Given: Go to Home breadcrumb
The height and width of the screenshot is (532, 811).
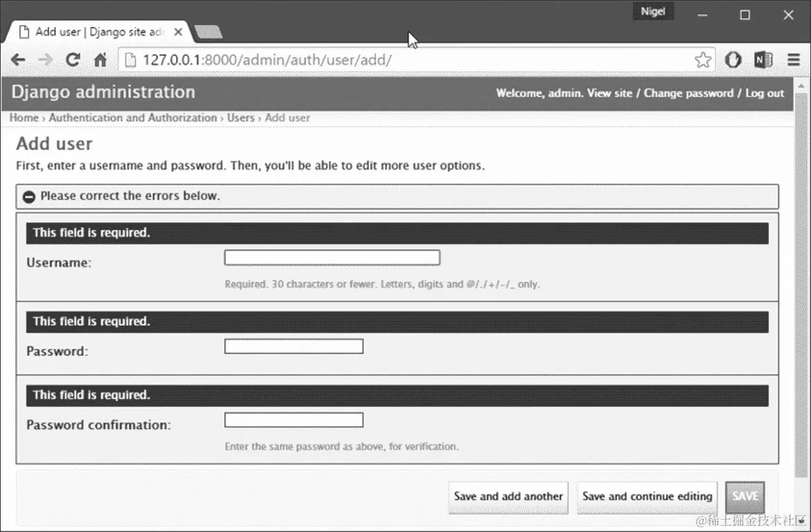Looking at the screenshot, I should tap(24, 117).
